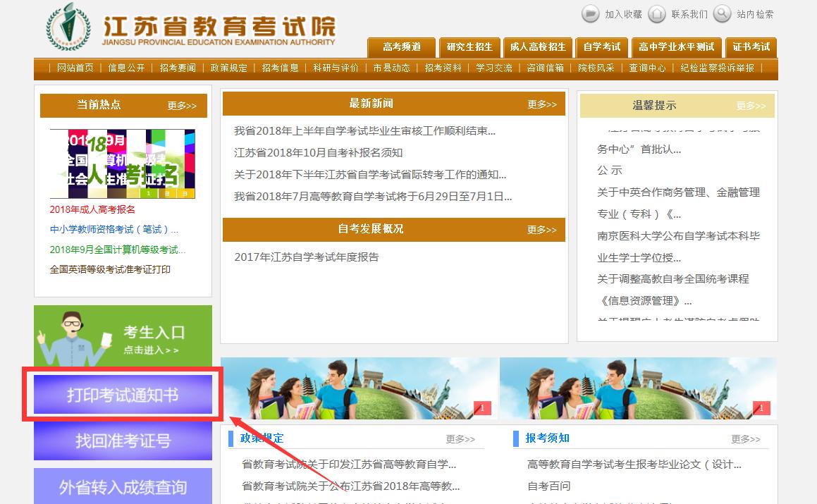Open the 2017年江苏自学考试年度报告 link
Viewport: 817px width, 504px height.
[306, 257]
